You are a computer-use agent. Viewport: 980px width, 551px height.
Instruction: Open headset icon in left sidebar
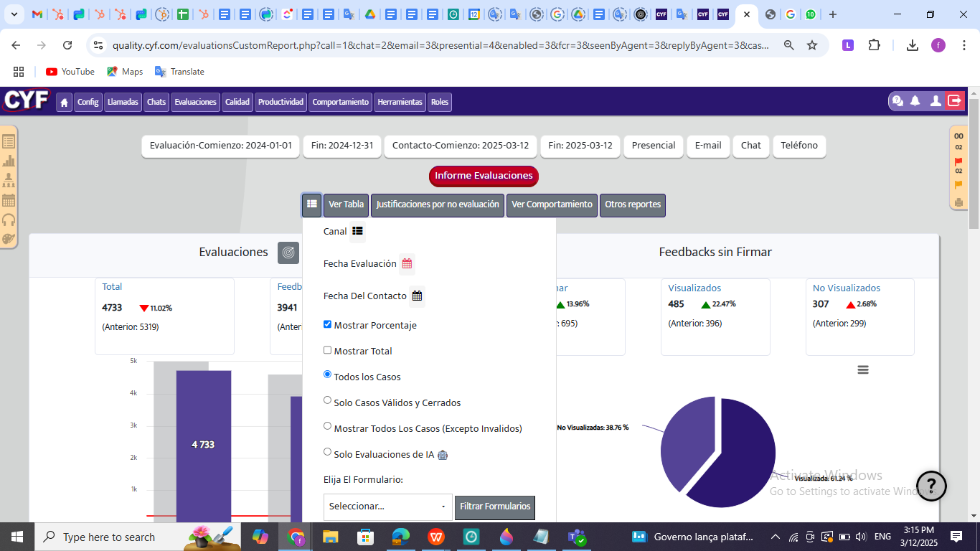[9, 220]
